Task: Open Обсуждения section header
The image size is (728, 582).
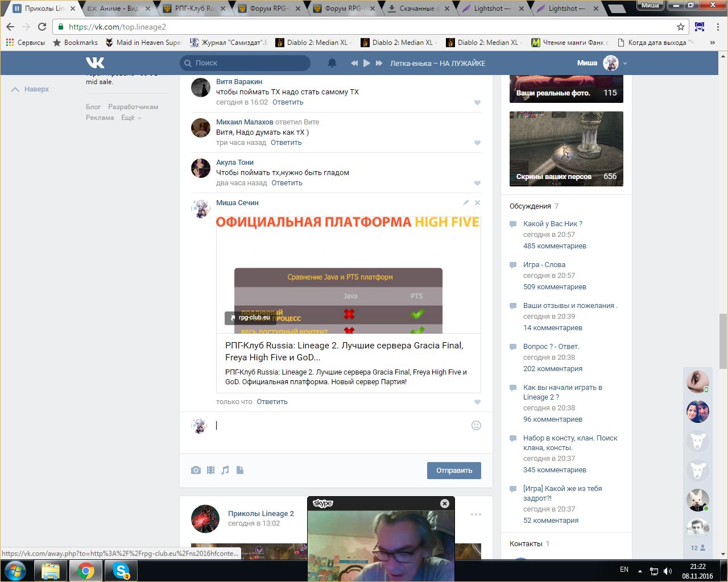Action: [x=534, y=206]
